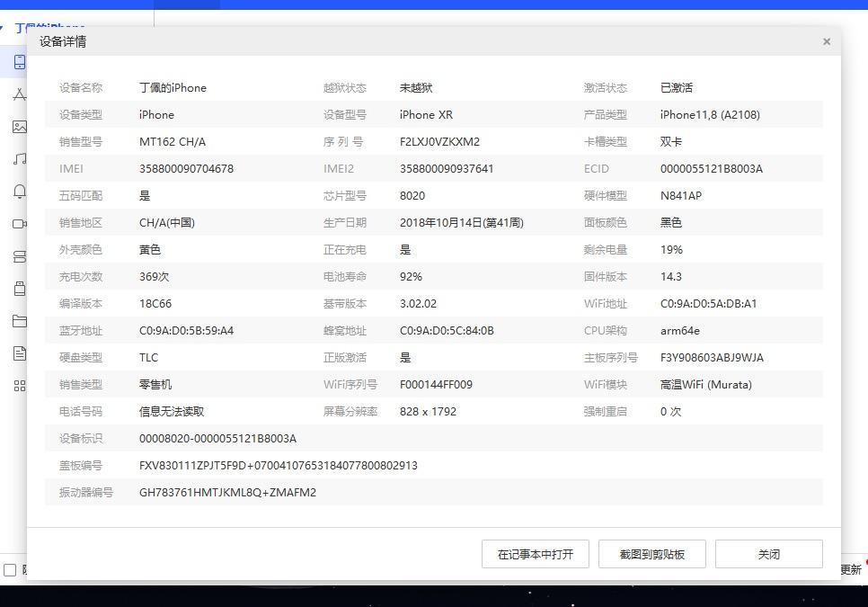Close the 设备详情 dialog with the X
868x607 pixels.
tap(826, 41)
